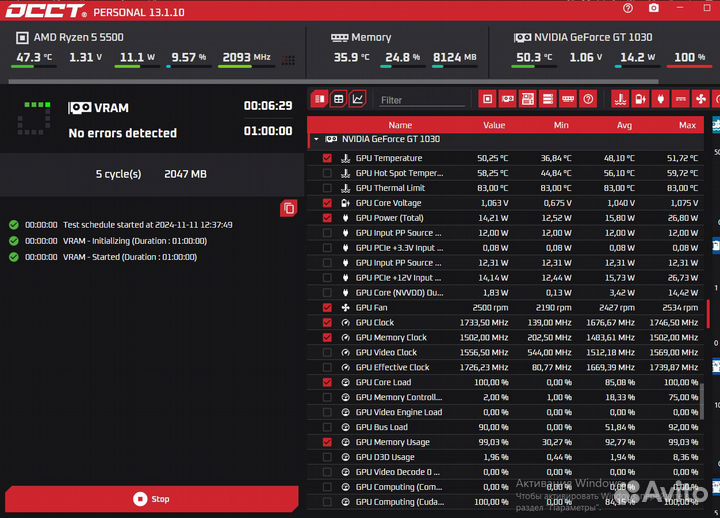Click in the Filter input field
The height and width of the screenshot is (518, 720).
(420, 100)
